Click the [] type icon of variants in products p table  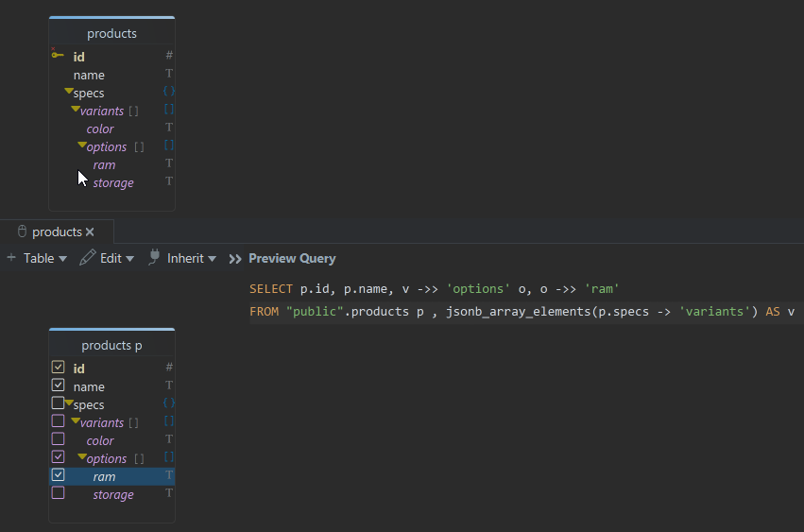click(169, 421)
